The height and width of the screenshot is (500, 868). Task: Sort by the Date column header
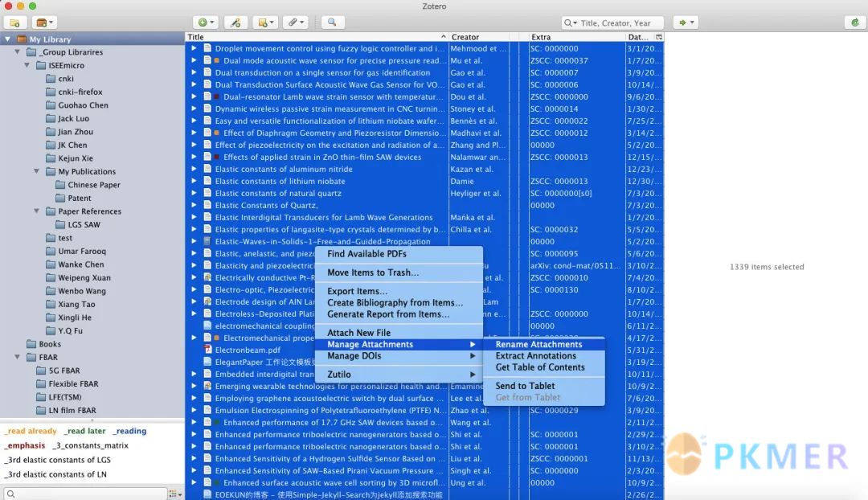pos(640,37)
